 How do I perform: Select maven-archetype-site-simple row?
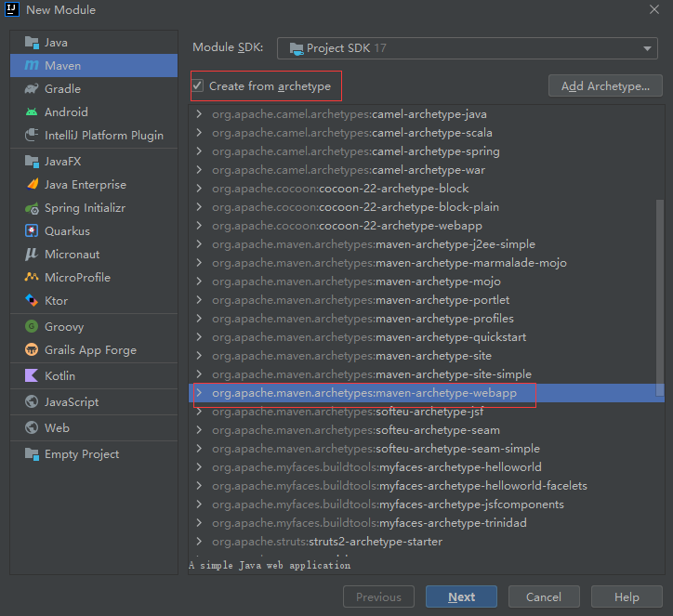coord(427,374)
